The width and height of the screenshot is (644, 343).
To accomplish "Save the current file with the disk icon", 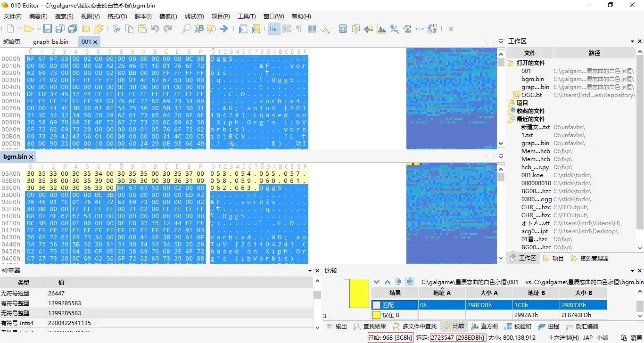I will tap(48, 29).
